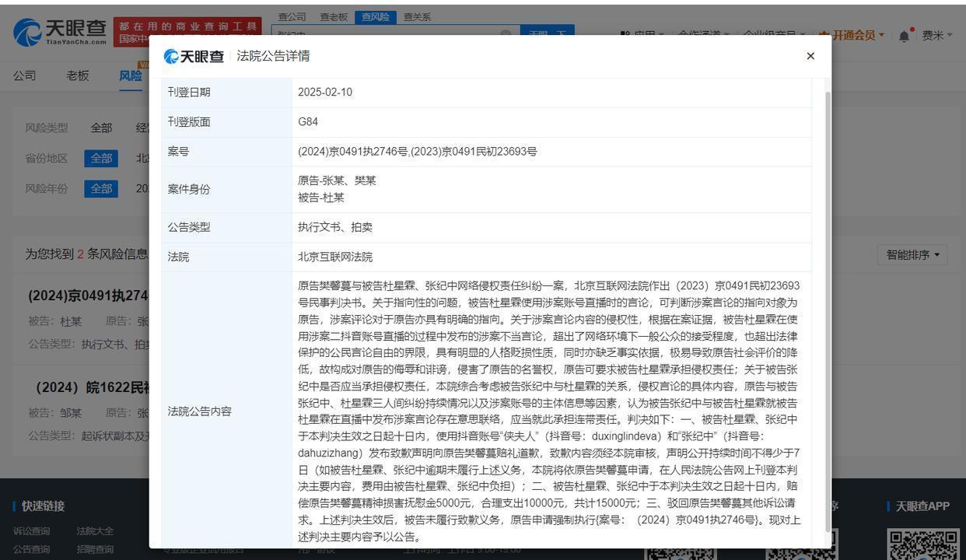This screenshot has height=560, width=966.
Task: Switch to the 查公司 search tab
Action: 292,16
